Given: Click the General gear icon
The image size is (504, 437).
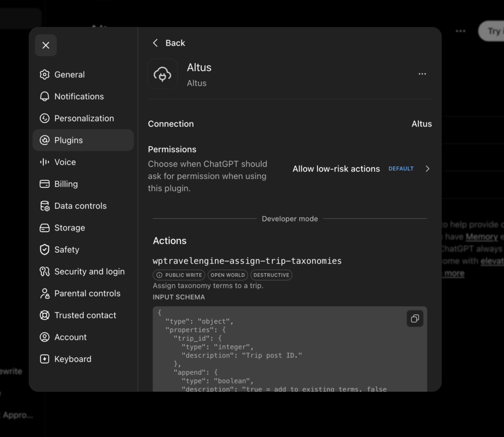Looking at the screenshot, I should click(x=44, y=74).
